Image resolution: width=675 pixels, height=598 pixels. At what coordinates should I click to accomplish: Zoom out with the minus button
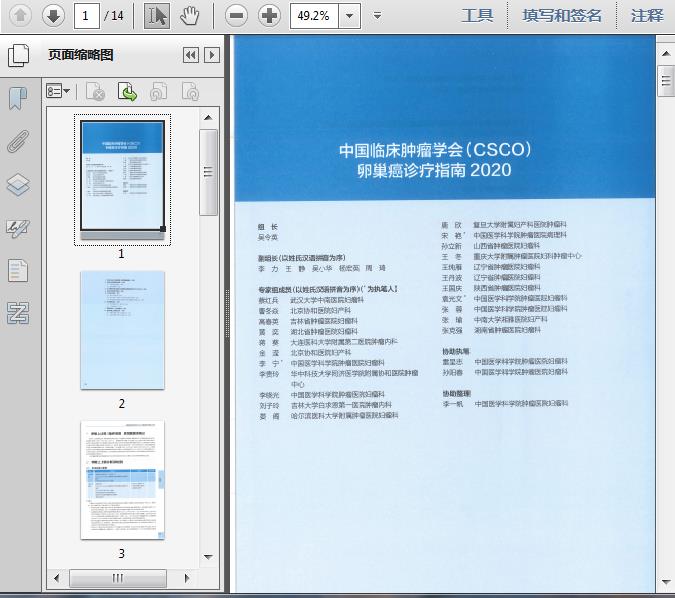click(236, 16)
